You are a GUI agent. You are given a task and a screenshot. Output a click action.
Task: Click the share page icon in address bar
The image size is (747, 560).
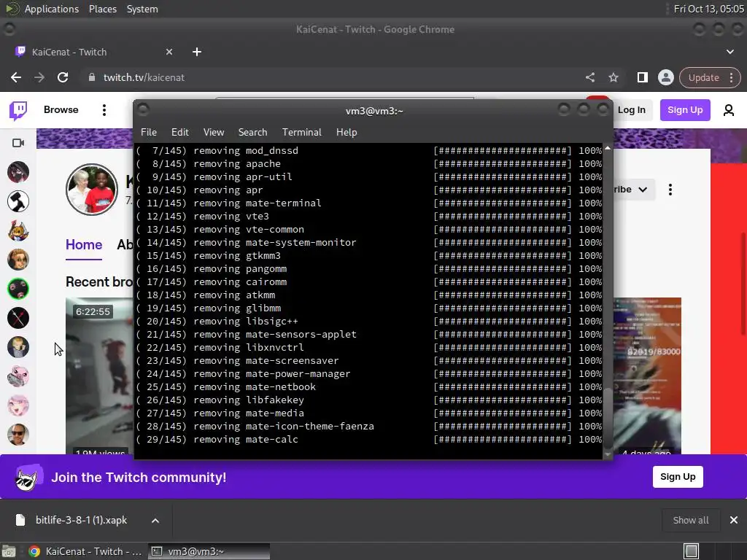(x=589, y=77)
